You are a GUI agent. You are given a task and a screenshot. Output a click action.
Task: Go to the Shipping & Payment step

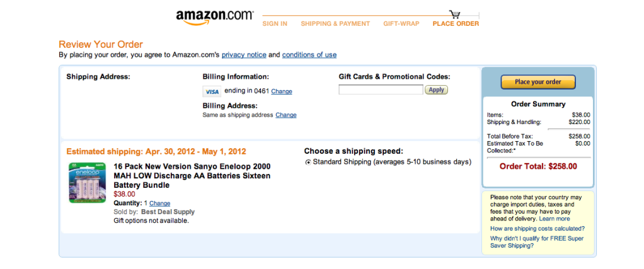[x=335, y=24]
